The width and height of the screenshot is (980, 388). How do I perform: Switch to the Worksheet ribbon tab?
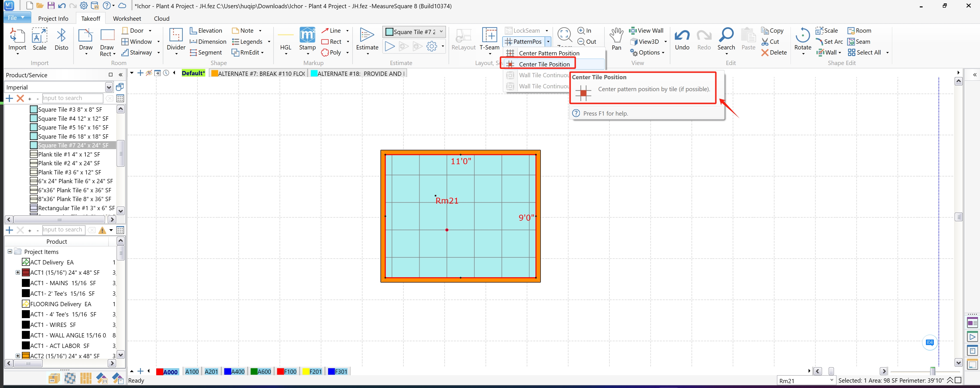click(127, 18)
